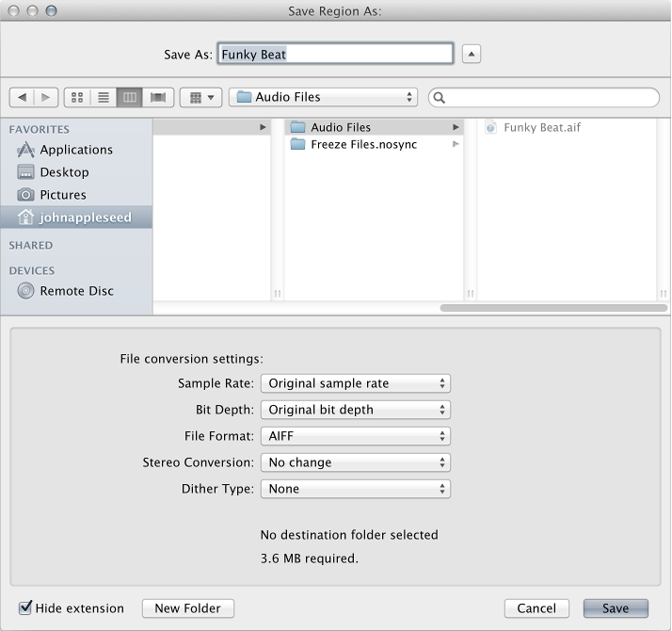
Task: Click the horizontal scrollbar of the browser
Action: pyautogui.click(x=553, y=308)
